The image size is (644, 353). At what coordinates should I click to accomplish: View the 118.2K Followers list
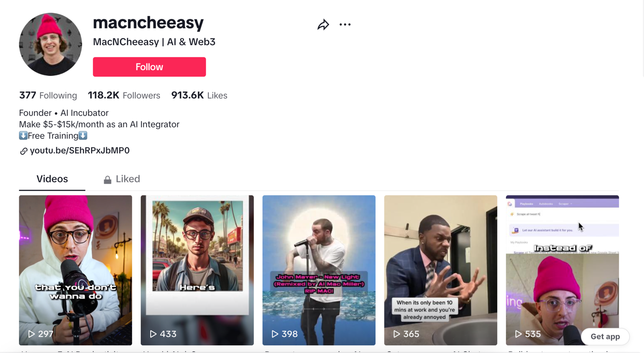click(x=124, y=95)
